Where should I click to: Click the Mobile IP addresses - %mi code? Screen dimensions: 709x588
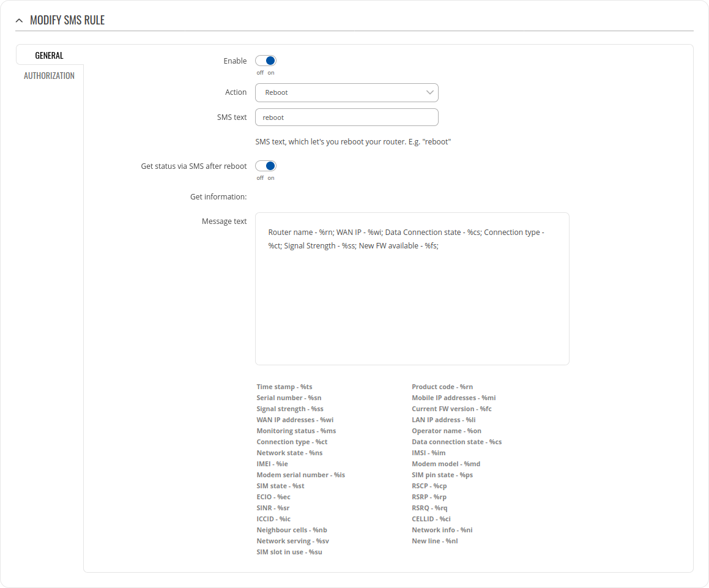[x=453, y=398]
